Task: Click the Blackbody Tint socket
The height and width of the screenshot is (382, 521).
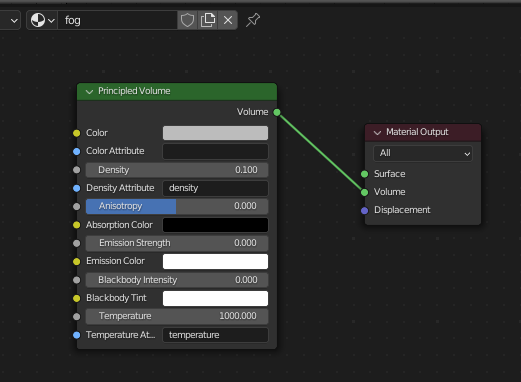Action: pos(77,298)
